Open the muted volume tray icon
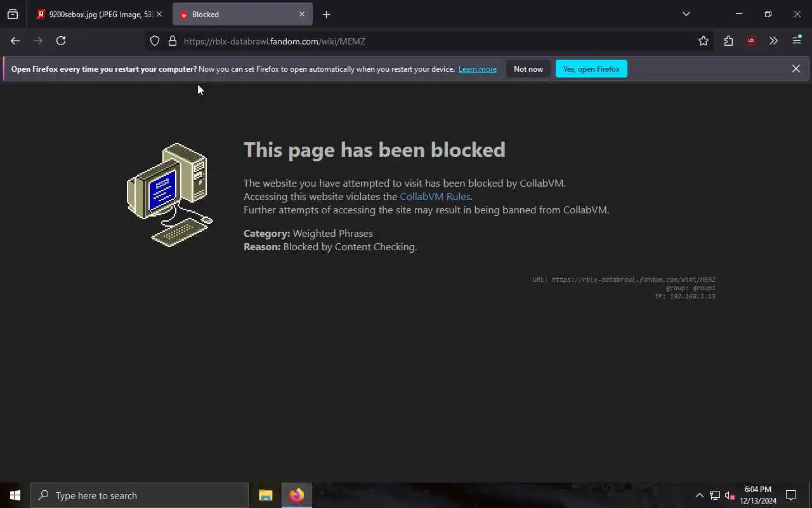This screenshot has width=812, height=508. click(730, 495)
